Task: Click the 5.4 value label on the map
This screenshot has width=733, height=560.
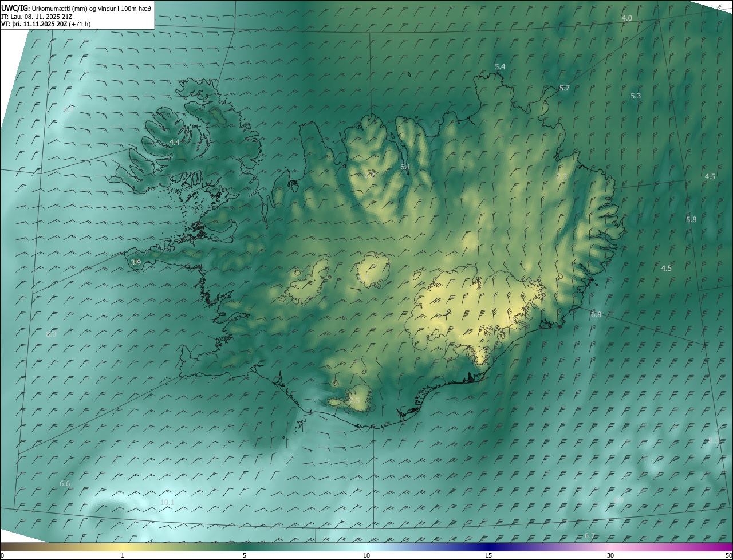Action: [x=500, y=67]
